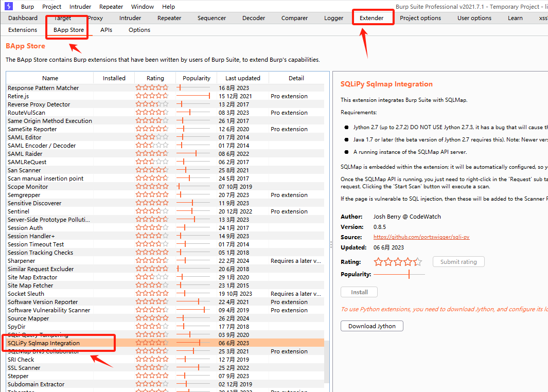Sort the list by Name column header
The image size is (548, 392).
(50, 78)
